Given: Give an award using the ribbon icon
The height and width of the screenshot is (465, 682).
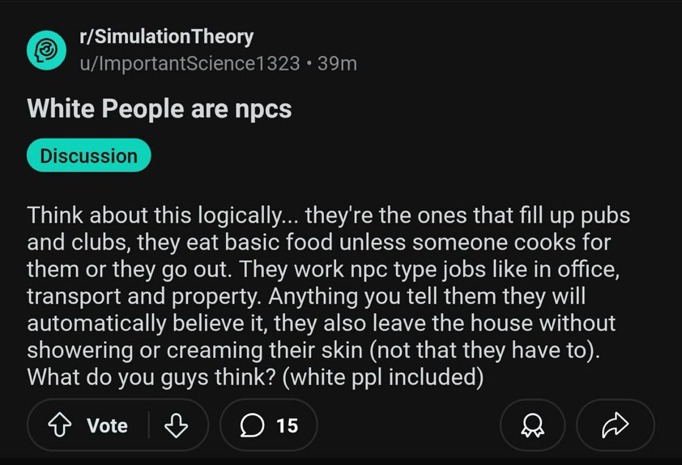Looking at the screenshot, I should click(x=532, y=425).
